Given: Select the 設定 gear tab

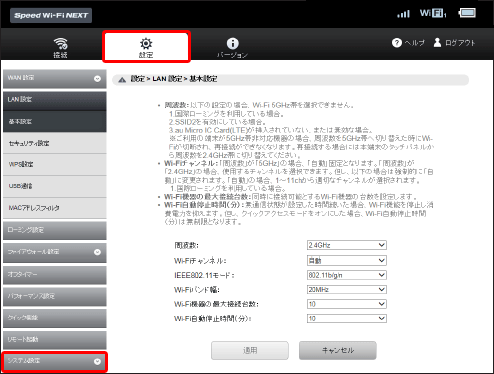Looking at the screenshot, I should (146, 47).
